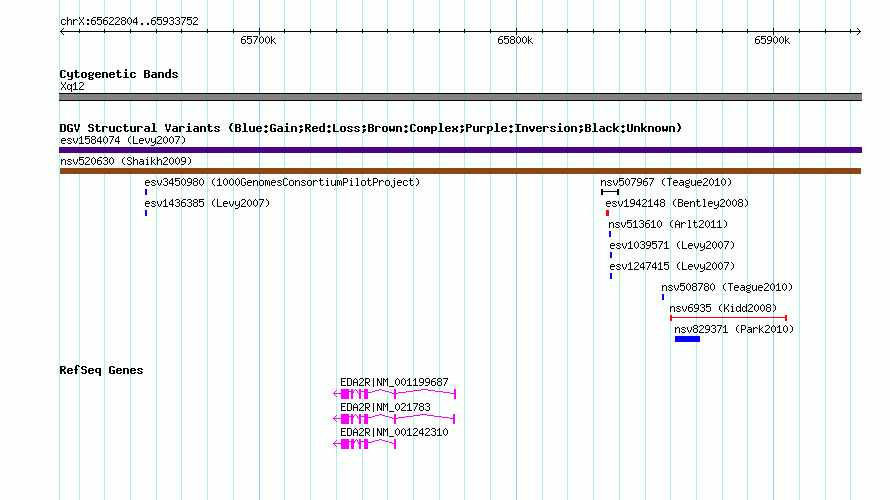Click the blue marker under esv1436385

(x=146, y=213)
